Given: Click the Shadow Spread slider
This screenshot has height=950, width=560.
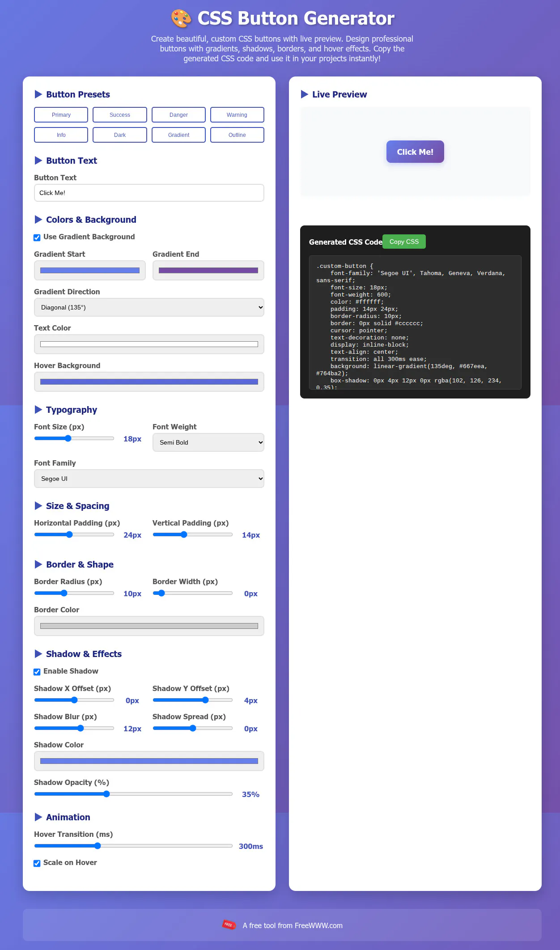Looking at the screenshot, I should tap(192, 728).
